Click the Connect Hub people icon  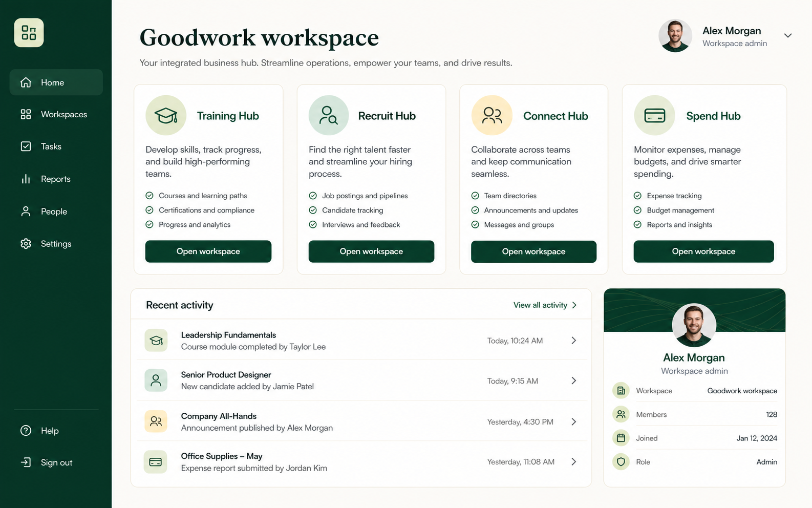pyautogui.click(x=492, y=115)
